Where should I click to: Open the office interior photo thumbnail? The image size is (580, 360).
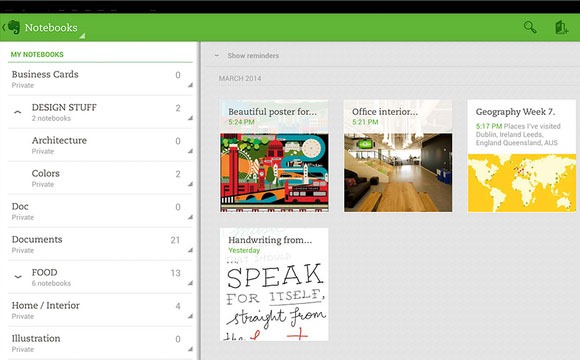398,172
